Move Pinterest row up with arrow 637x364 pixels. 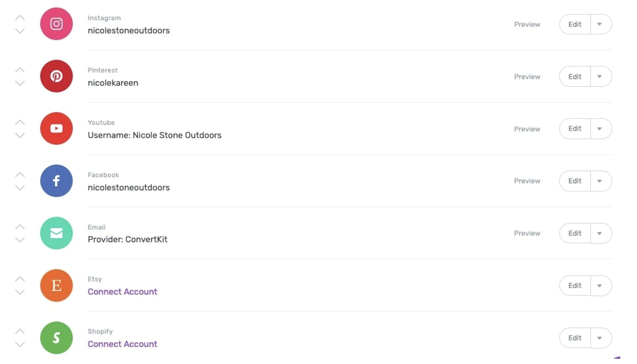(x=20, y=70)
